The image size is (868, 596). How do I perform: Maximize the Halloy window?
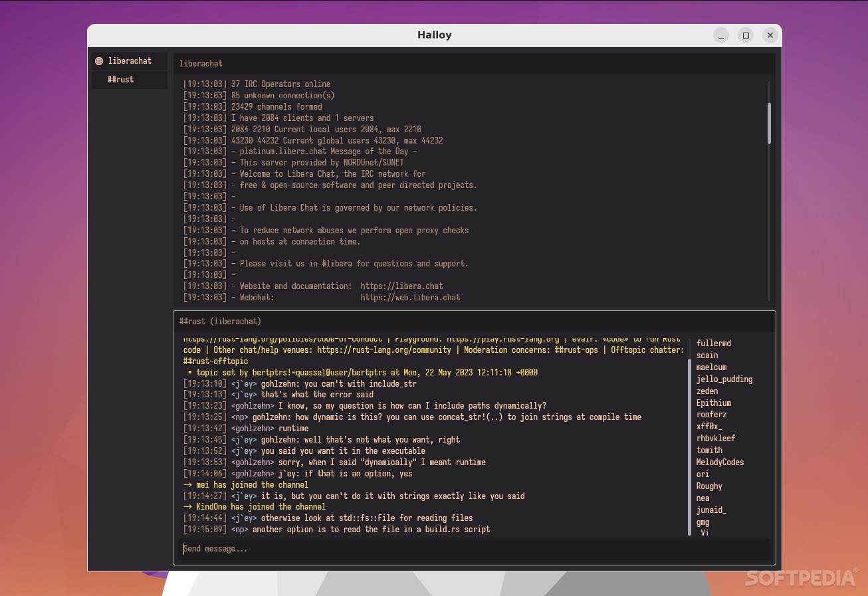pyautogui.click(x=746, y=35)
